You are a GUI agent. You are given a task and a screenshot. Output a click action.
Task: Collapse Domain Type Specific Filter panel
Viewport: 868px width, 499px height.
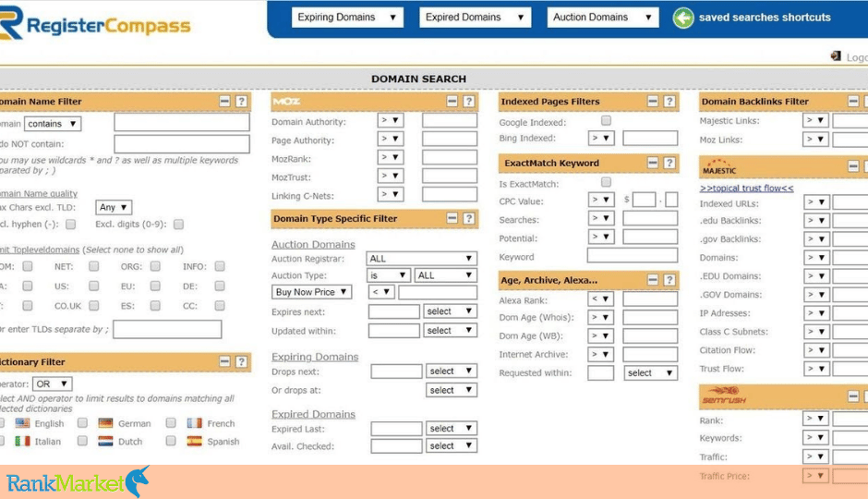click(x=452, y=218)
